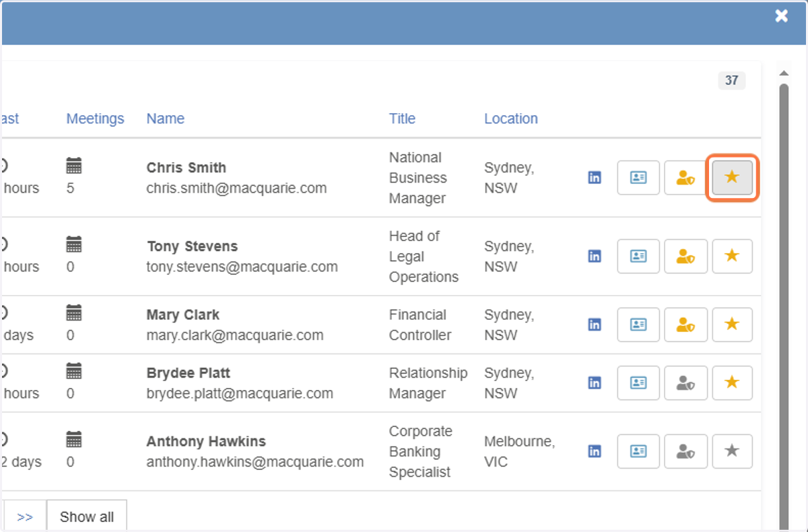Click the vertical scrollbar thumb
Viewport: 808px width, 532px height.
point(784,306)
